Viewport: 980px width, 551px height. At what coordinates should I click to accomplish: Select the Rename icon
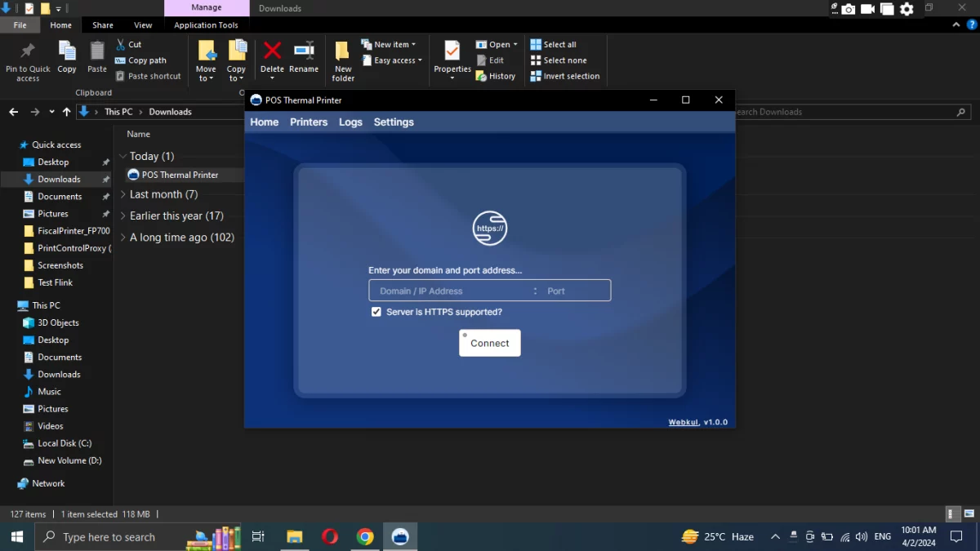303,51
